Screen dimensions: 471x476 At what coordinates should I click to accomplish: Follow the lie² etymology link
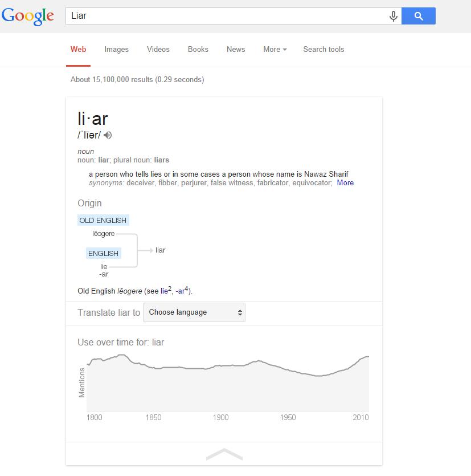(166, 291)
